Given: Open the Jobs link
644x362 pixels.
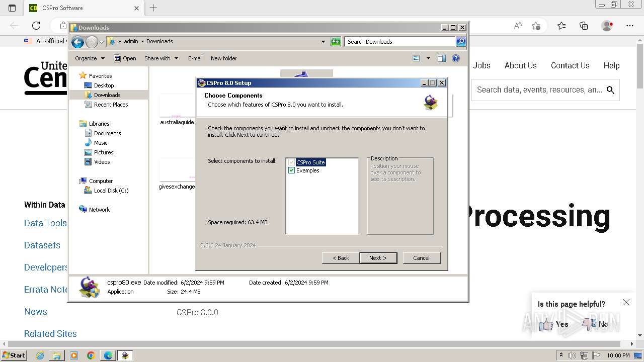Looking at the screenshot, I should pyautogui.click(x=481, y=65).
